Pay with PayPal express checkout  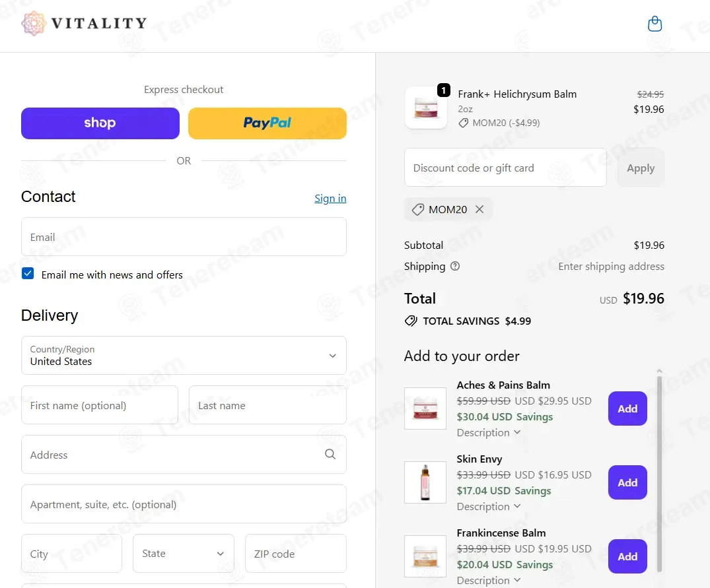click(x=267, y=123)
